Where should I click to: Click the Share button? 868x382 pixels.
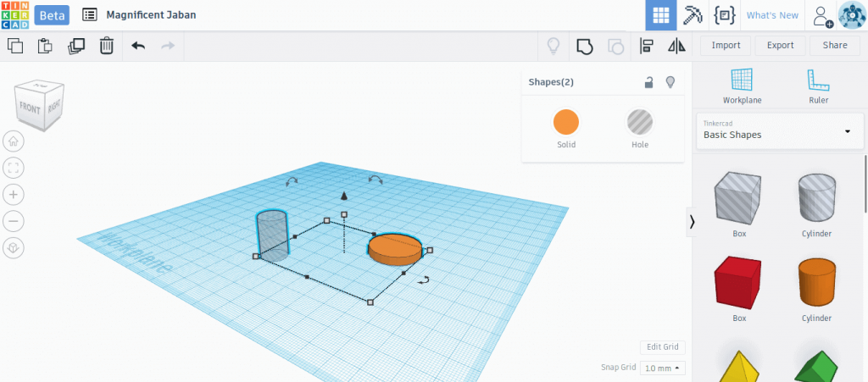(835, 46)
